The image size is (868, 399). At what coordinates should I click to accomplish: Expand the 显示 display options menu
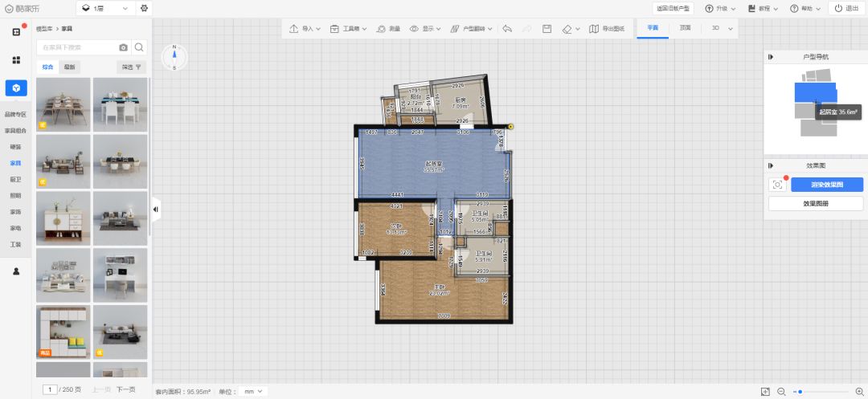point(425,29)
